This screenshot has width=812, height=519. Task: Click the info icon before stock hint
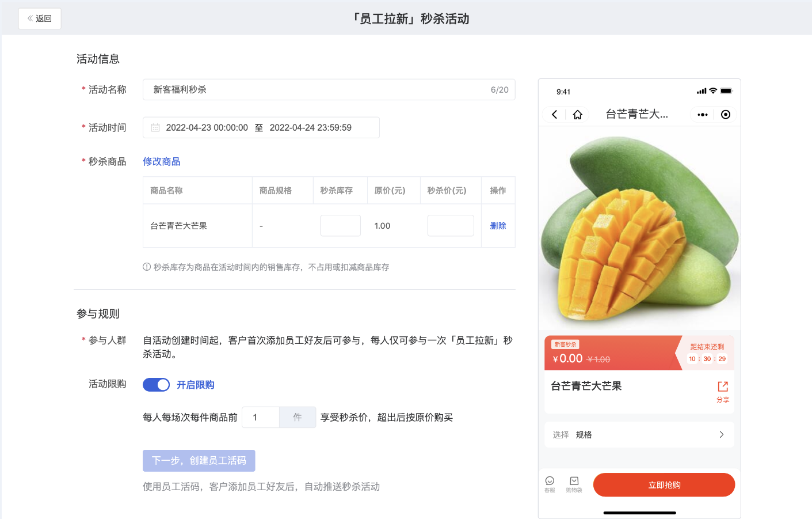pyautogui.click(x=147, y=267)
